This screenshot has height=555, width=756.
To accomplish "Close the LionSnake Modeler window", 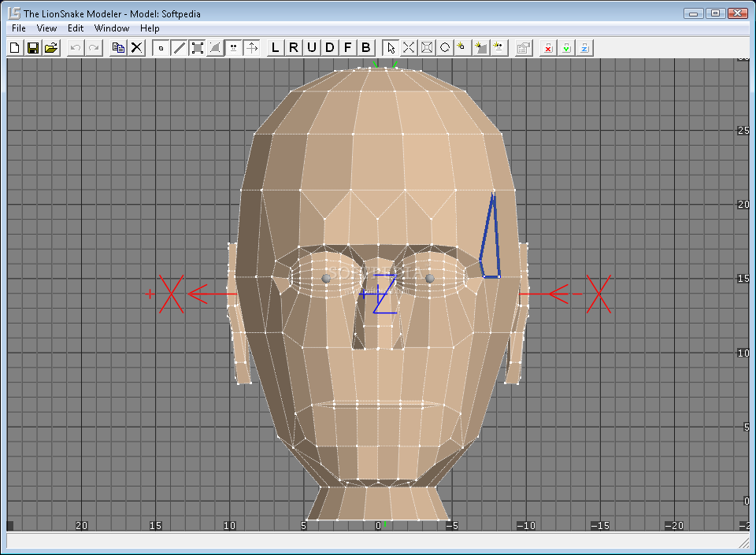I will tap(738, 13).
